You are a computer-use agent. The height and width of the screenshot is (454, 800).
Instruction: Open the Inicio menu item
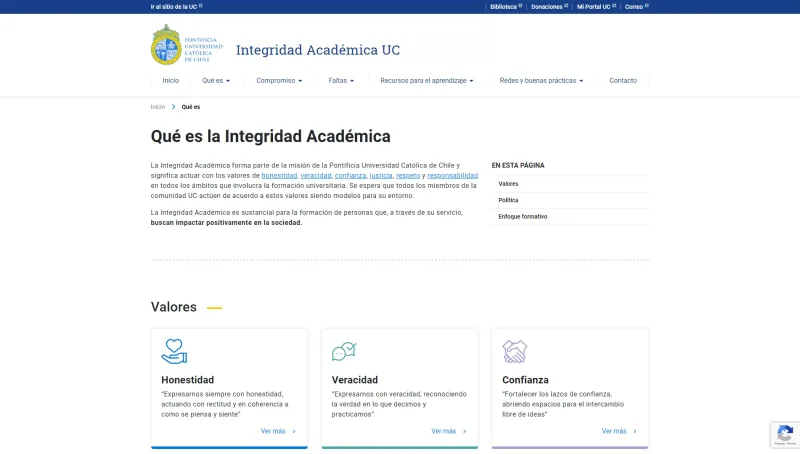click(x=170, y=81)
